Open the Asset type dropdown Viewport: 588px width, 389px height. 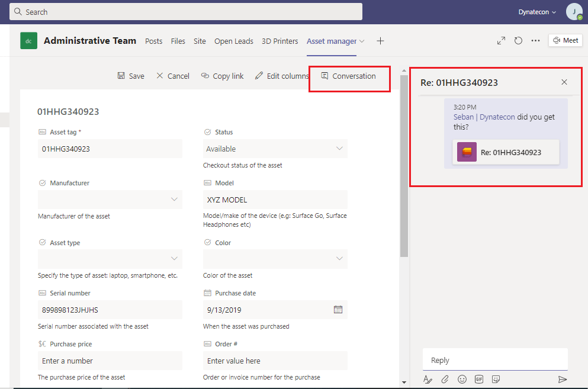[x=174, y=259]
